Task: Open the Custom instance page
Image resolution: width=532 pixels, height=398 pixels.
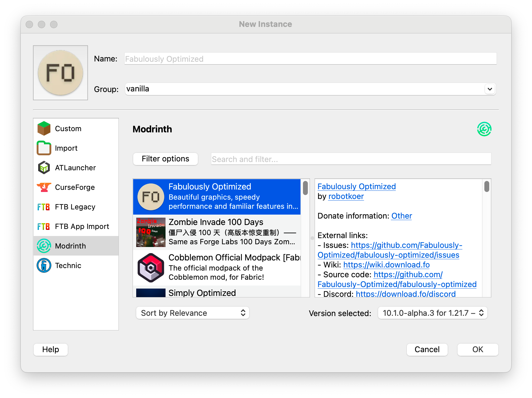Action: [76, 128]
